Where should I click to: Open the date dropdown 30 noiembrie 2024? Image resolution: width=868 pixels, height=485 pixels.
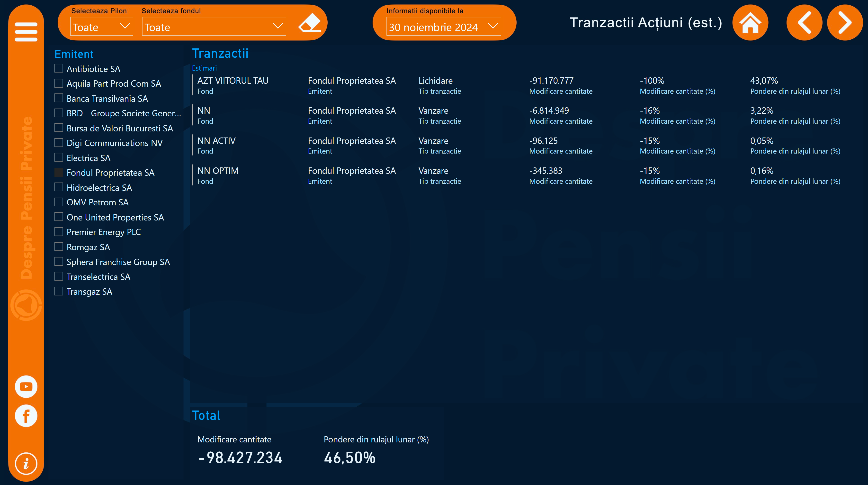pyautogui.click(x=443, y=27)
